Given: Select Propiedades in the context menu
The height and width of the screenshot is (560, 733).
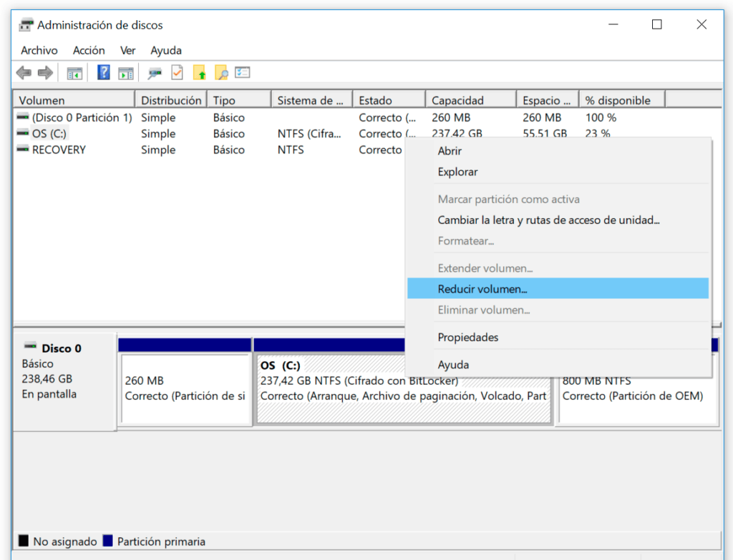Looking at the screenshot, I should (467, 337).
